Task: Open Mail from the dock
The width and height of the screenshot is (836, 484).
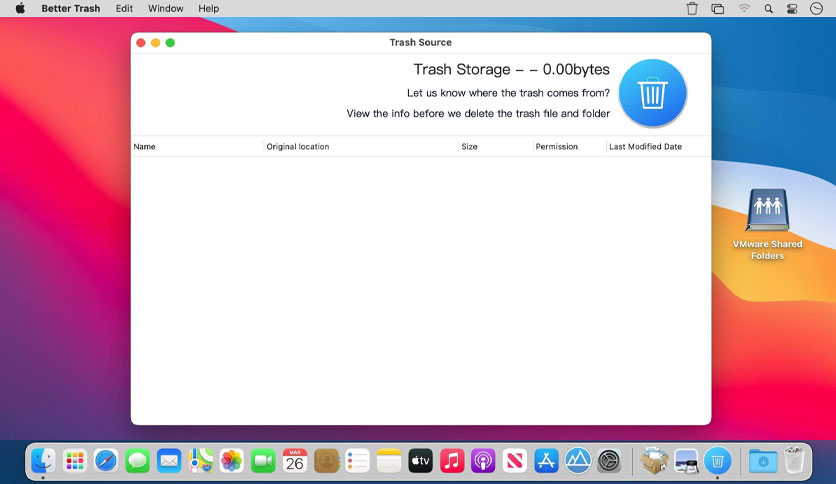Action: coord(169,461)
